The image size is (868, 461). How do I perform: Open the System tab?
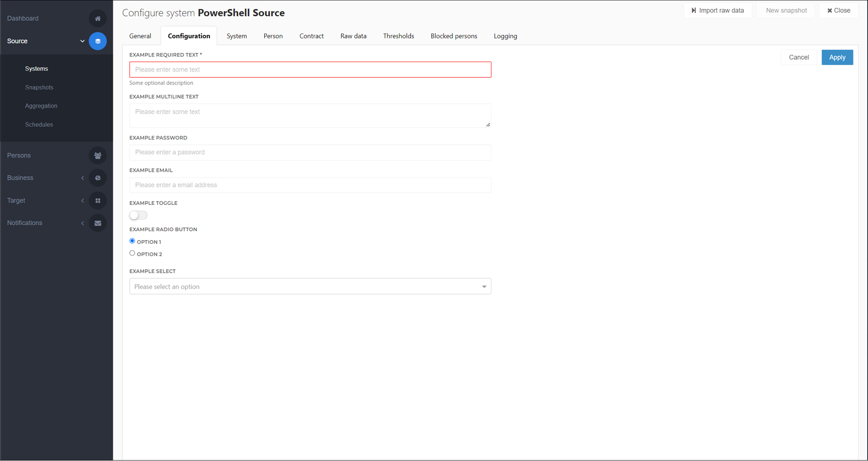tap(237, 36)
